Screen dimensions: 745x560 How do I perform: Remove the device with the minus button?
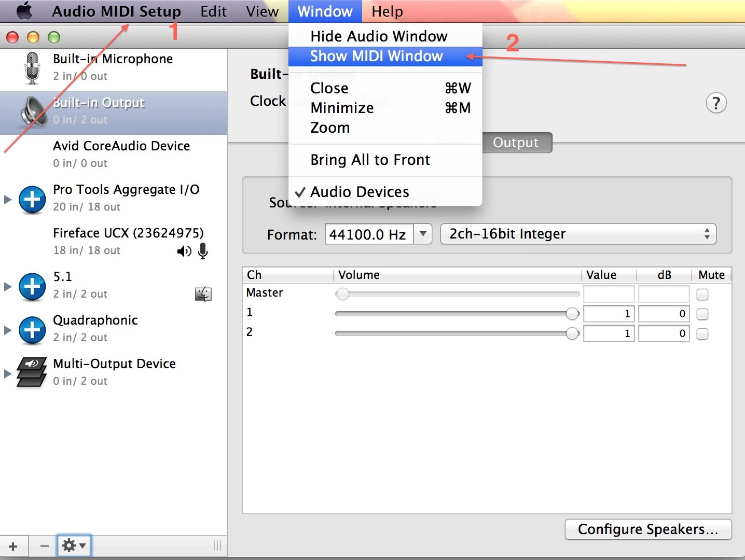click(44, 546)
